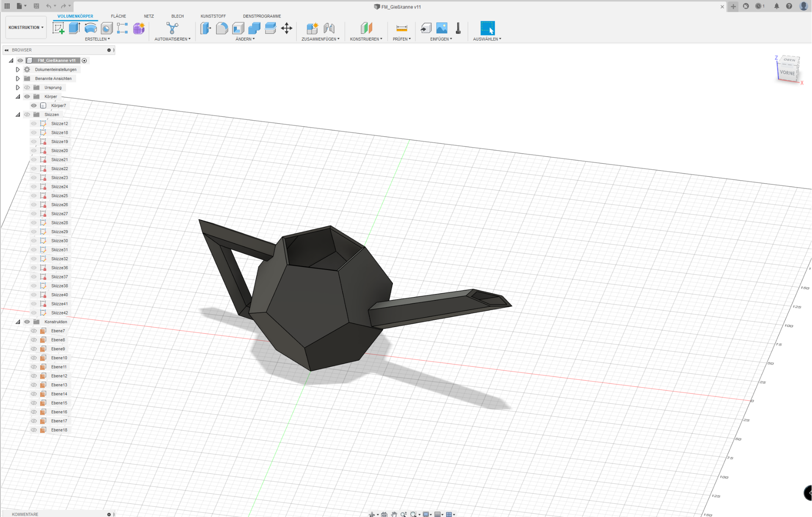Screen dimensions: 812x517
Task: Activate the FM_Gießkanne v11 radio button
Action: (x=84, y=60)
